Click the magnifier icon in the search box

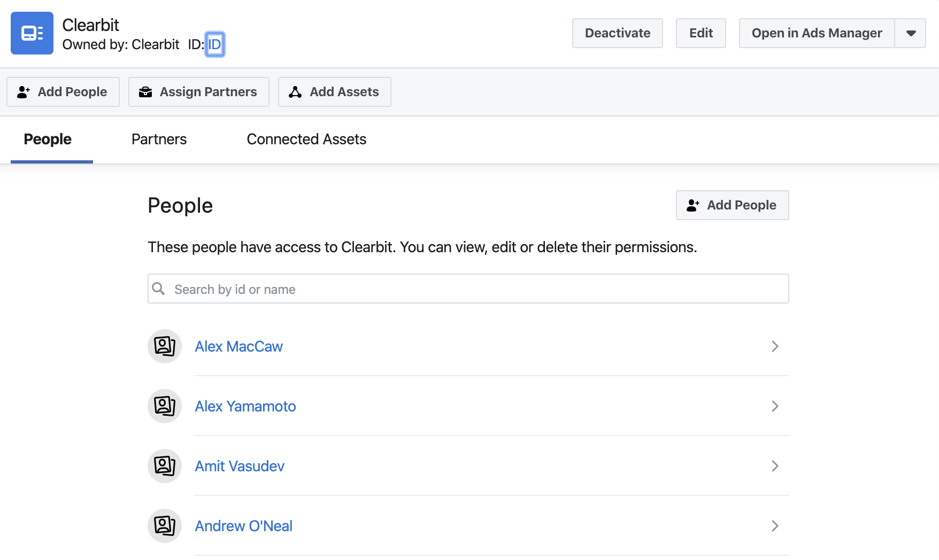(158, 289)
